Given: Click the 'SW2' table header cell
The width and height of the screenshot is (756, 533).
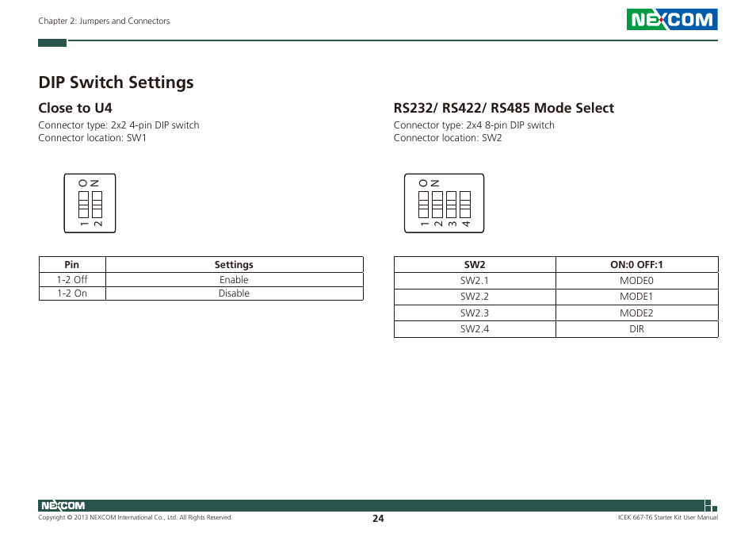Looking at the screenshot, I should coord(475,264).
